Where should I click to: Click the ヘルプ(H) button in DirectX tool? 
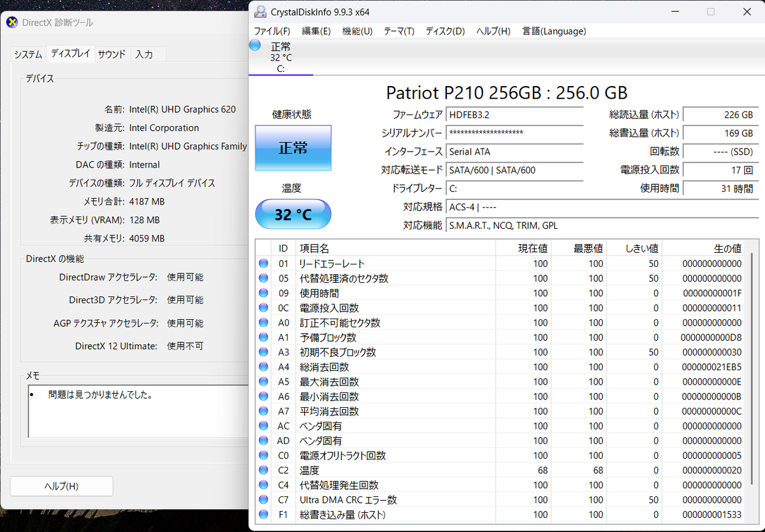pyautogui.click(x=61, y=486)
